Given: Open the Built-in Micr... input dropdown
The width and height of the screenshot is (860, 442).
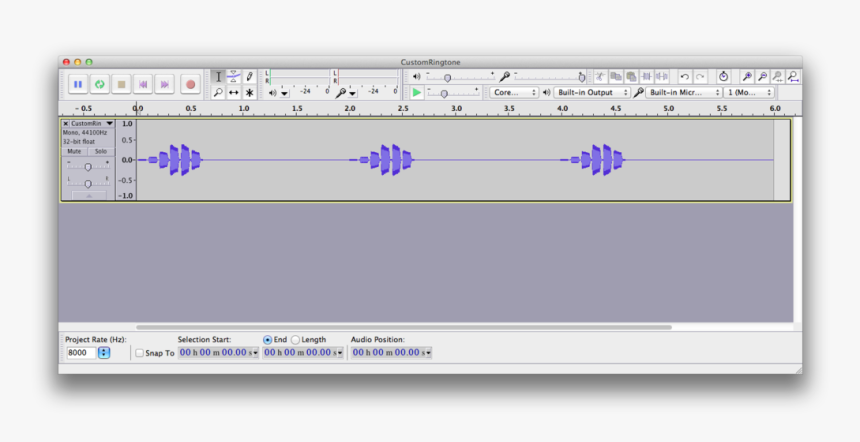Looking at the screenshot, I should (684, 93).
